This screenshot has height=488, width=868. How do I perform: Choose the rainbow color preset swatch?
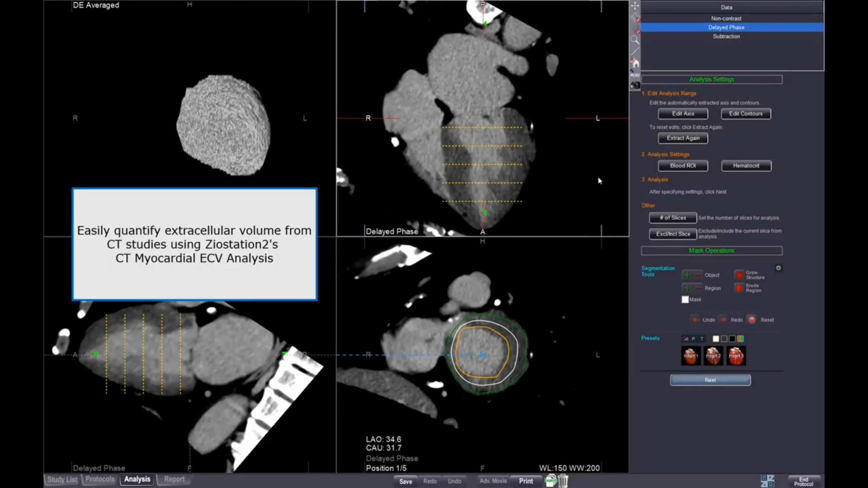point(741,339)
